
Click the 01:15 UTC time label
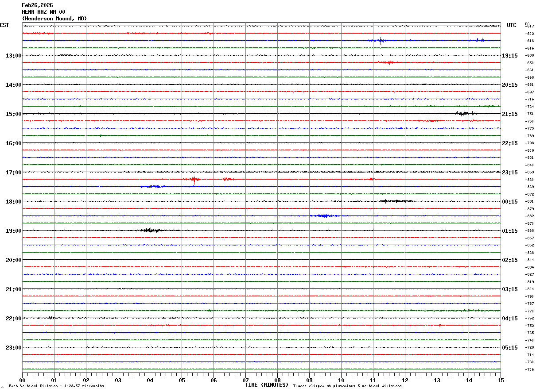510,231
